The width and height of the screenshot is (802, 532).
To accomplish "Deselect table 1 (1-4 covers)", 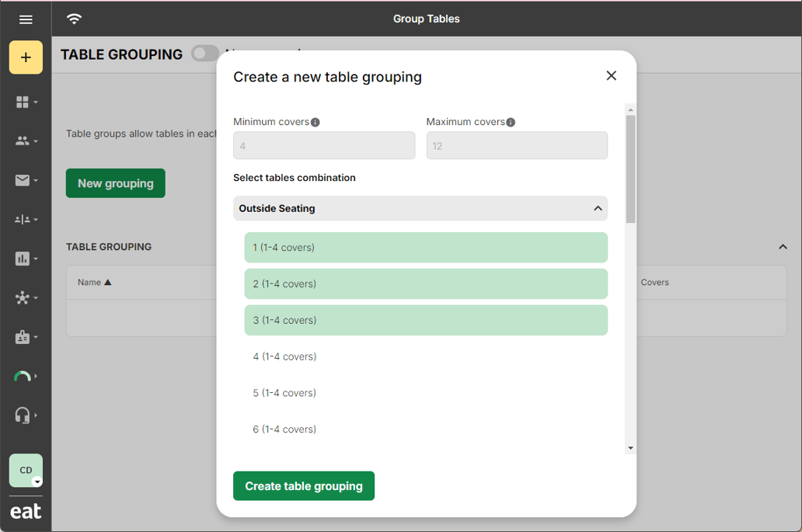I will 425,248.
